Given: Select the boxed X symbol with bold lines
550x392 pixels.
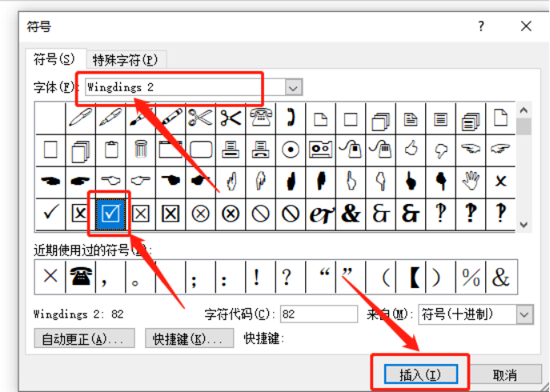Looking at the screenshot, I should tap(171, 214).
